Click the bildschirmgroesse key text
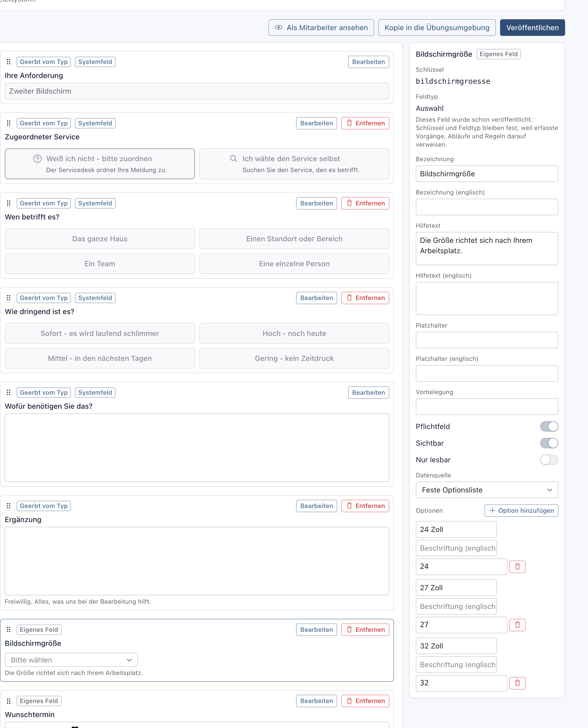 tap(453, 81)
